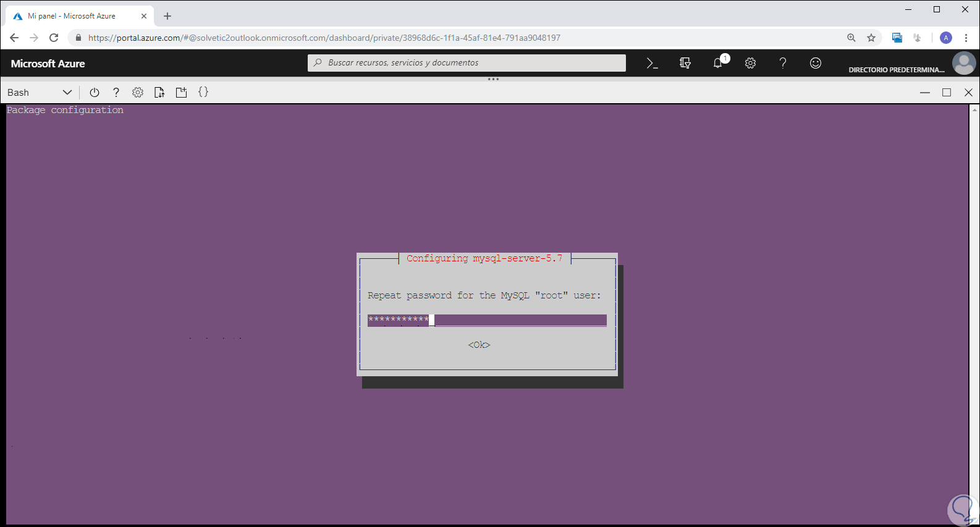The image size is (980, 527).
Task: Open the Cloud Shell editor braces icon
Action: pos(203,92)
